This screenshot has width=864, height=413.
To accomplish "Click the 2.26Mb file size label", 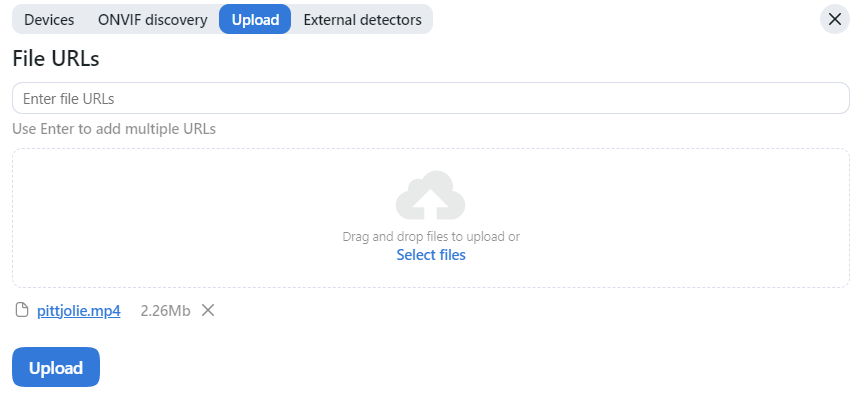I will point(165,311).
